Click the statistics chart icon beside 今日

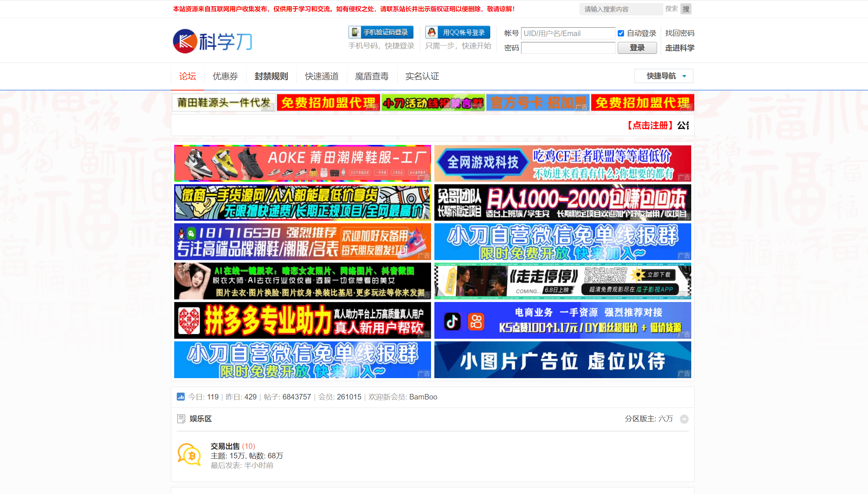(x=180, y=397)
